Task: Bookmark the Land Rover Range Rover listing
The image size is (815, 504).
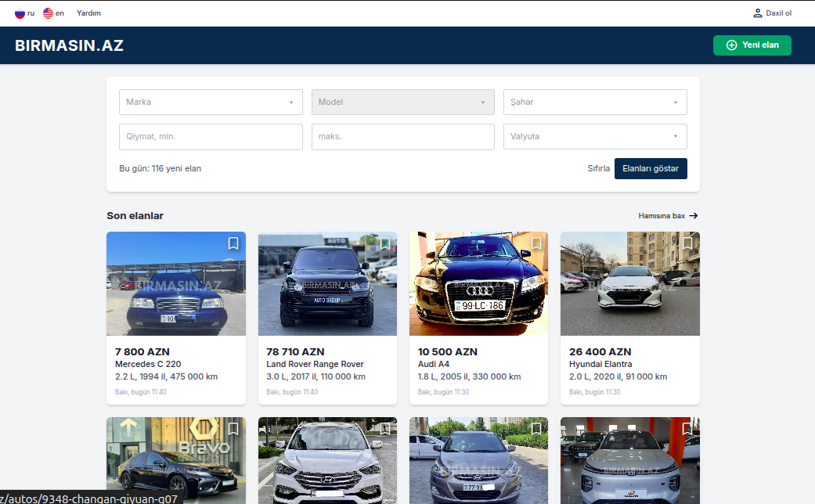Action: pos(384,243)
